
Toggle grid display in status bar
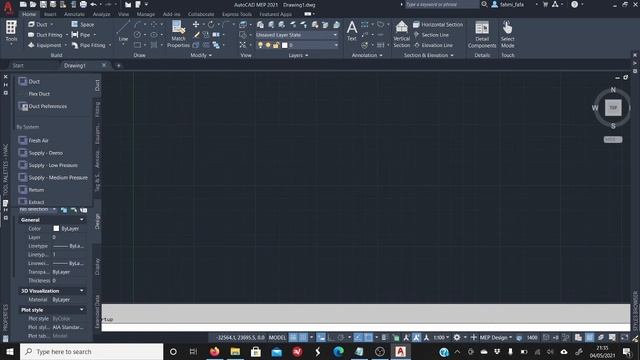click(293, 338)
